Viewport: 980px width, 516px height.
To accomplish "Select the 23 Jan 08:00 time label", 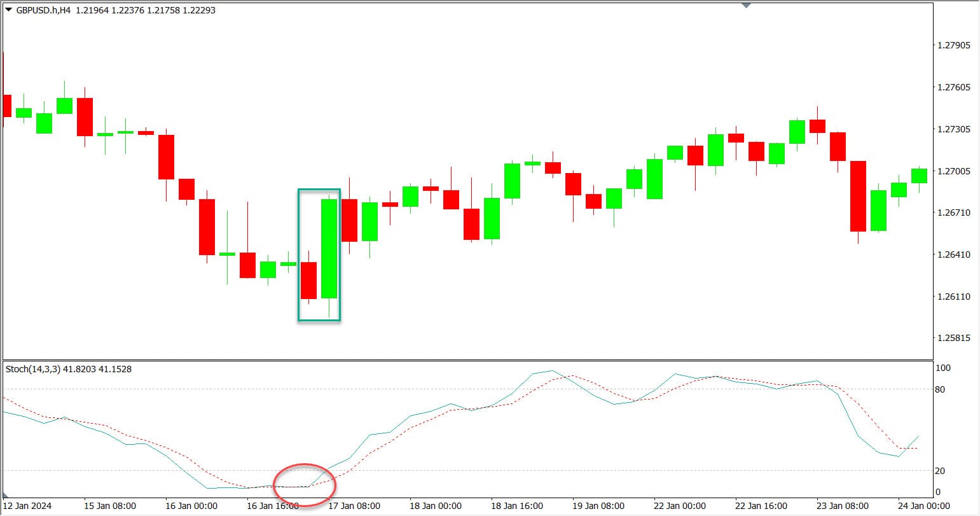I will [843, 506].
